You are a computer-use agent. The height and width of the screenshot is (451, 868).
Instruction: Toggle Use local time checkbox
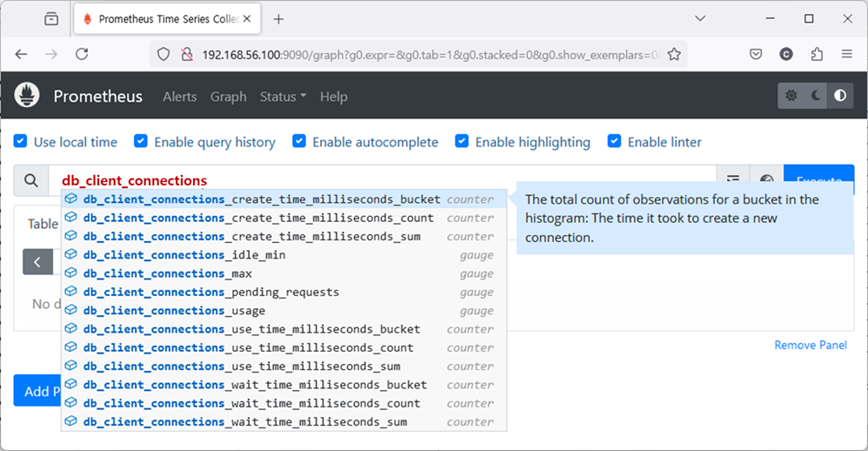(21, 141)
